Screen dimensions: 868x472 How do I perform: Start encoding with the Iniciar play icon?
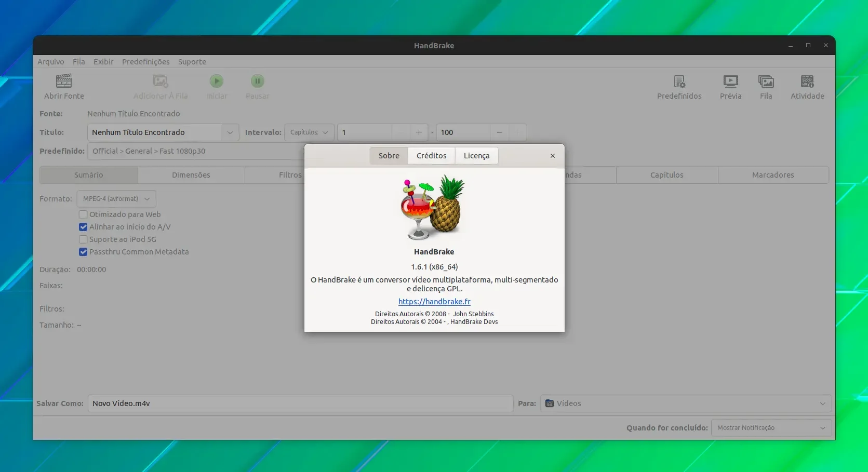tap(217, 81)
